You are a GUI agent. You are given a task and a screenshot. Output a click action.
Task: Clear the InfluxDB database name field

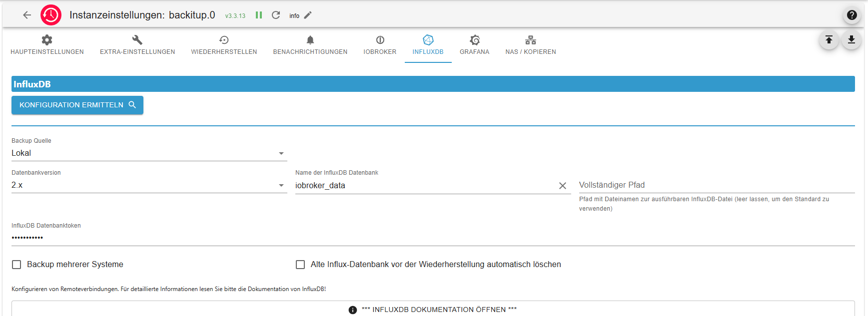[563, 186]
